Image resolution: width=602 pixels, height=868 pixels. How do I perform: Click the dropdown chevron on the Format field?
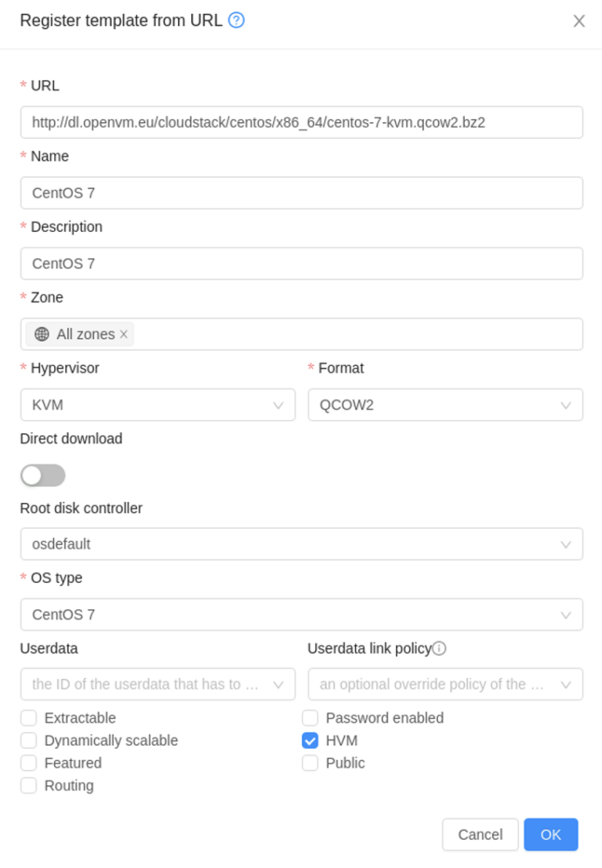pos(566,405)
